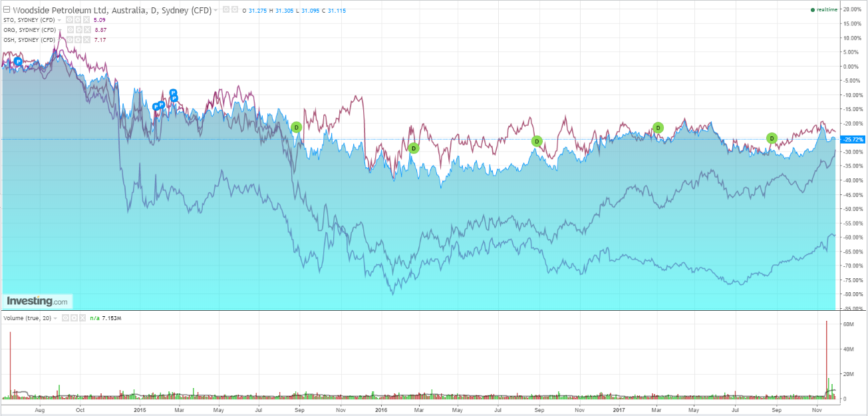
Task: Click the volume value 7.153M
Action: tap(112, 318)
